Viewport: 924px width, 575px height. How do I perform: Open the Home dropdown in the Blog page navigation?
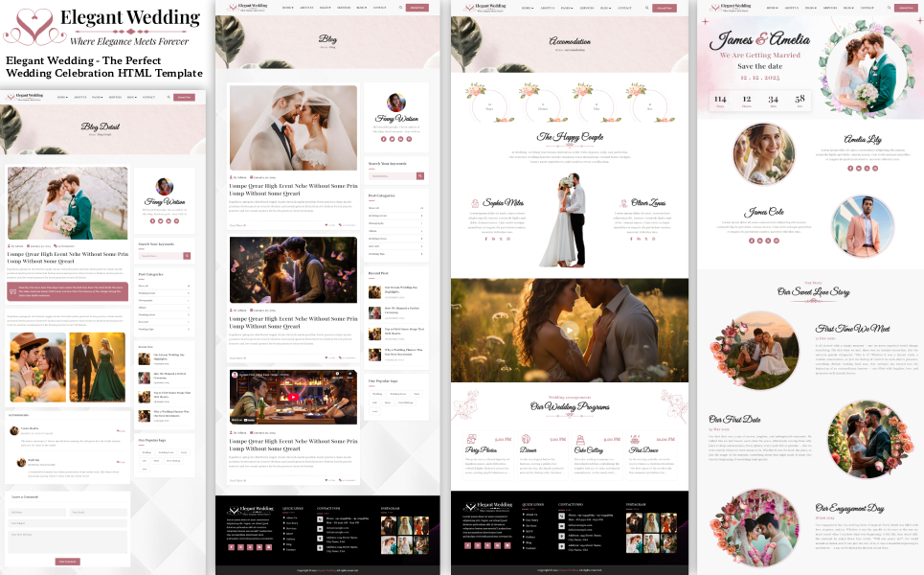(288, 7)
